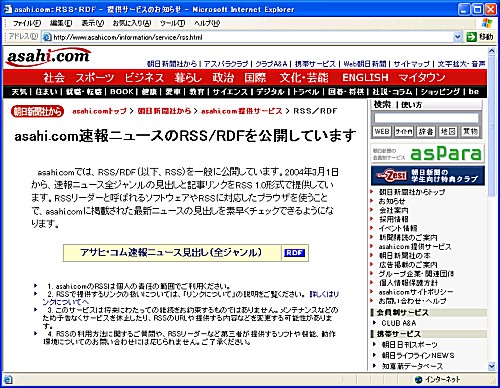
Task: Open the サイエンス link in black bar
Action: [230, 92]
